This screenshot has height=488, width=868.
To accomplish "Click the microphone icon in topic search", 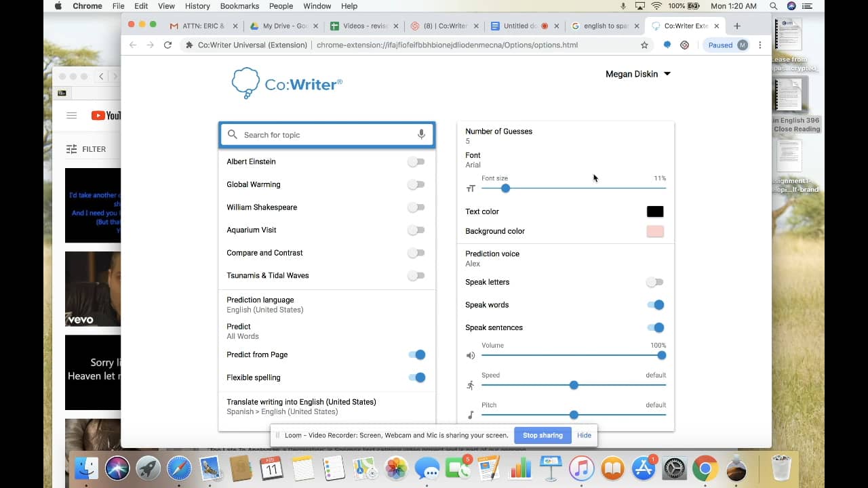I will [421, 134].
